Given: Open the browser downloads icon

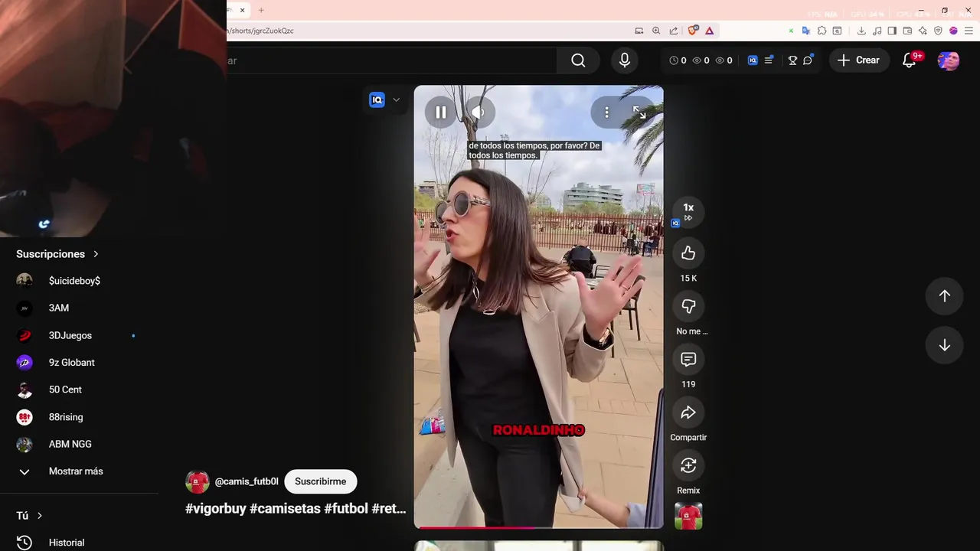Looking at the screenshot, I should [x=861, y=31].
